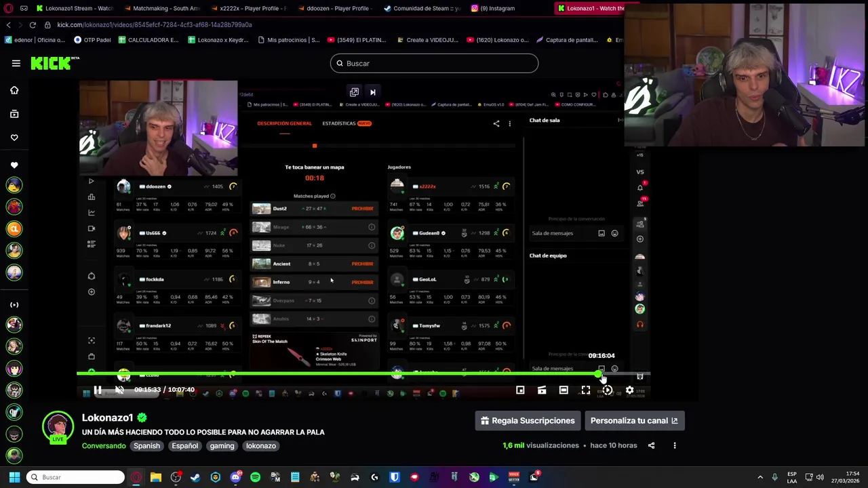Open Windows Start menu

coord(14,477)
